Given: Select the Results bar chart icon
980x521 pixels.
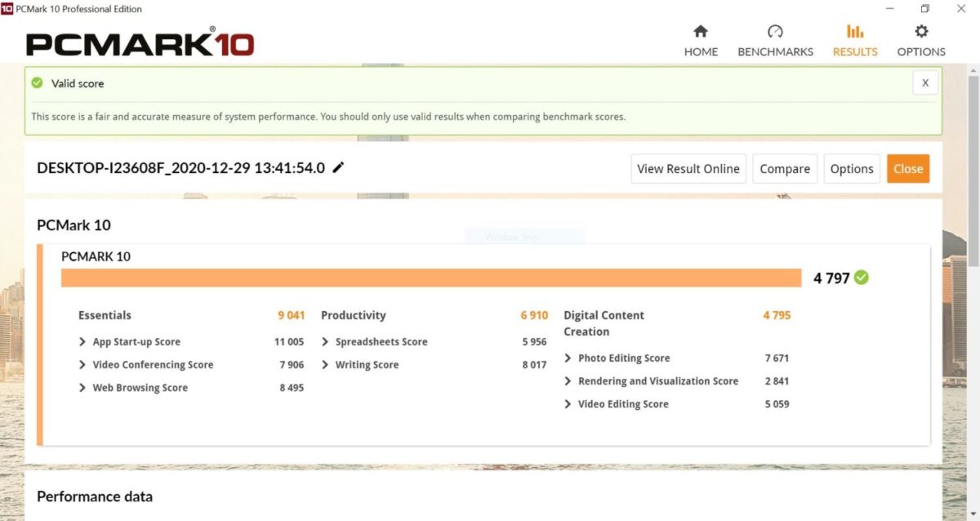Looking at the screenshot, I should (x=855, y=32).
